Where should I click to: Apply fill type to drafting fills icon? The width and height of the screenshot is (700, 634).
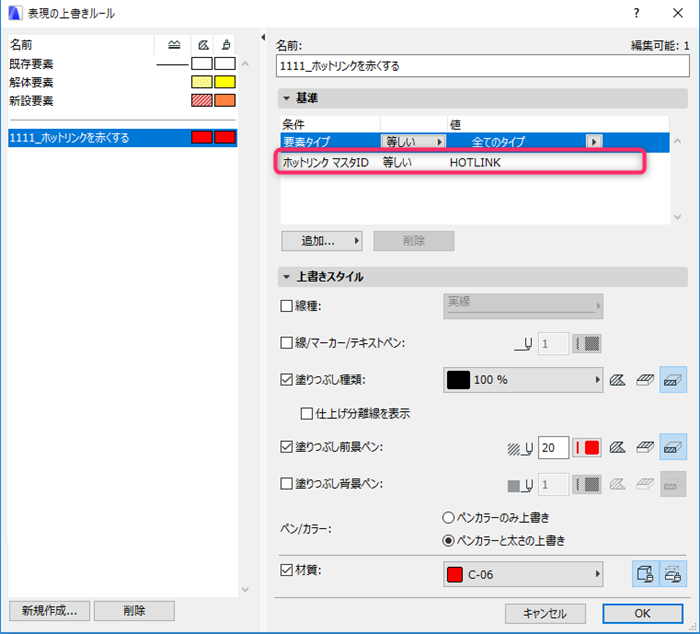click(617, 380)
